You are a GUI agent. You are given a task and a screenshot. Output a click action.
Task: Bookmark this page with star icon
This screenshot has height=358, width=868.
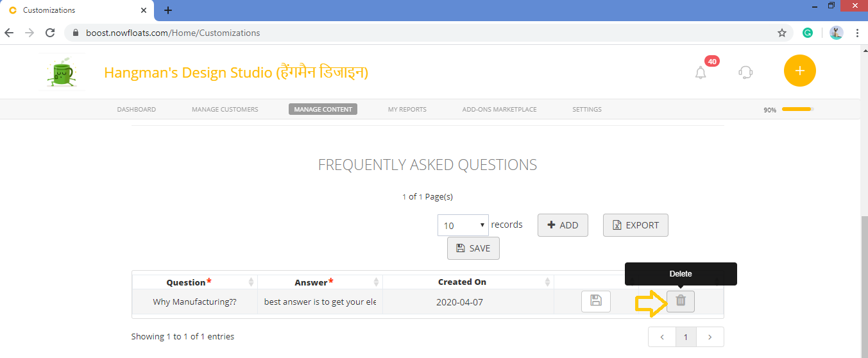pos(782,33)
